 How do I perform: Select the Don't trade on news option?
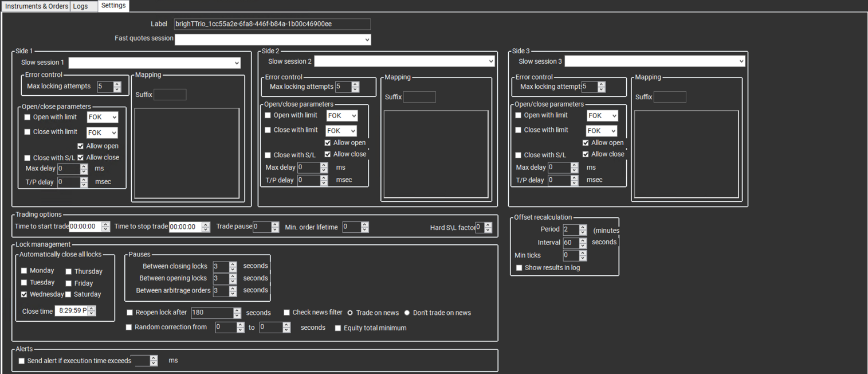pos(407,313)
